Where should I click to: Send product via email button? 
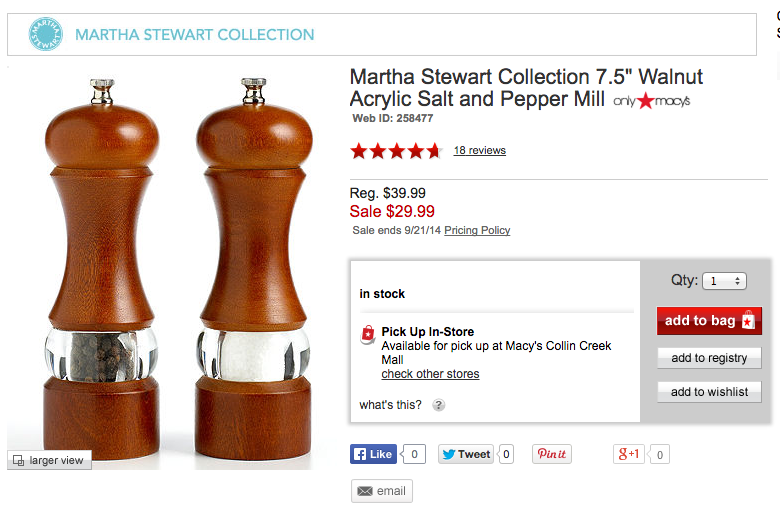coord(381,491)
